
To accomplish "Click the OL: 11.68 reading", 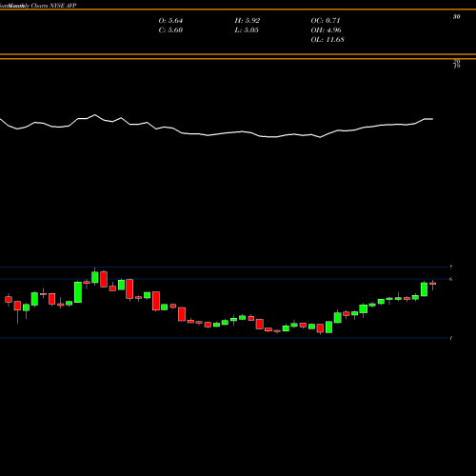I will click(x=327, y=40).
